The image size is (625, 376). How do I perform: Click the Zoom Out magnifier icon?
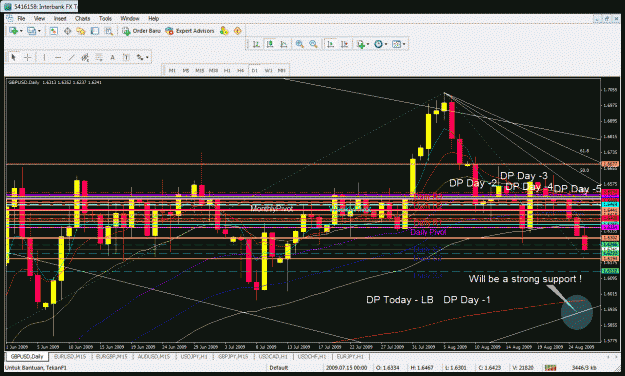(x=313, y=44)
